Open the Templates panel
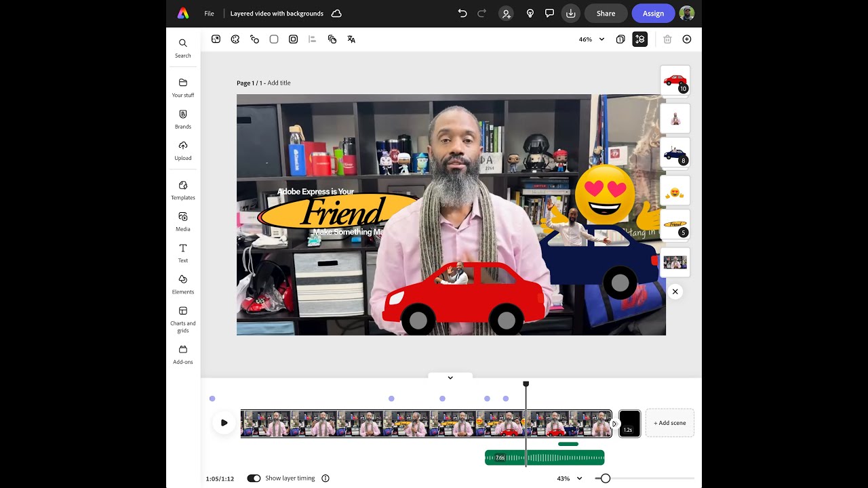Viewport: 868px width, 488px height. pyautogui.click(x=183, y=190)
